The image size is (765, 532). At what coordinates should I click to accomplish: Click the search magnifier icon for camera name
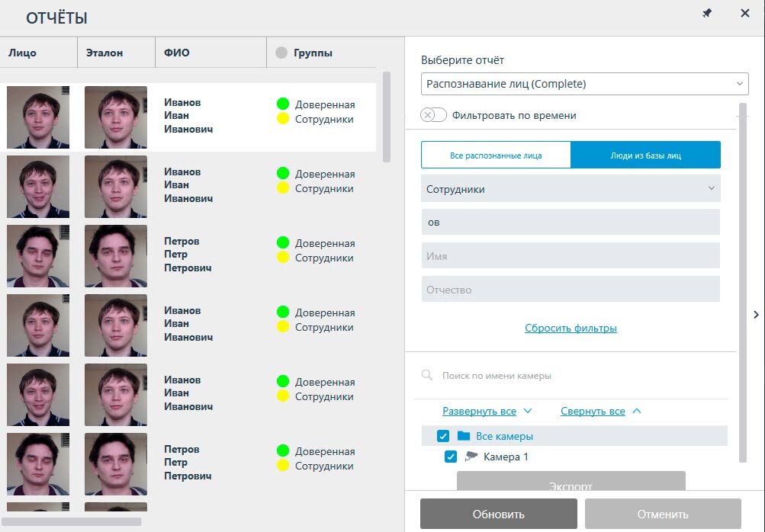tap(427, 376)
